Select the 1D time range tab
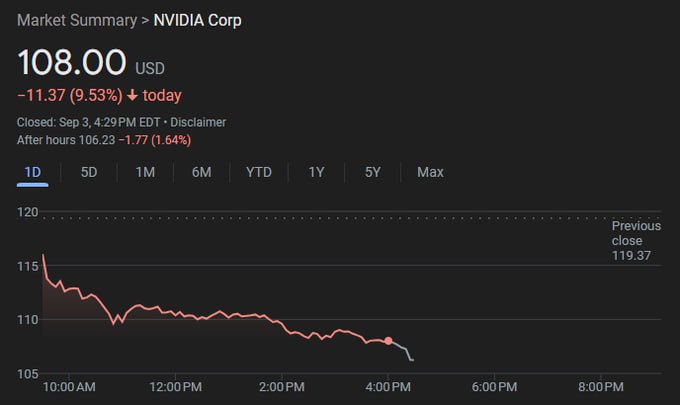 pyautogui.click(x=32, y=172)
